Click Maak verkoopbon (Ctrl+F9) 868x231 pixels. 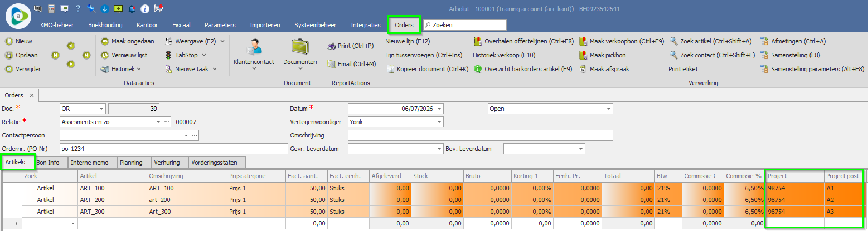pyautogui.click(x=622, y=41)
